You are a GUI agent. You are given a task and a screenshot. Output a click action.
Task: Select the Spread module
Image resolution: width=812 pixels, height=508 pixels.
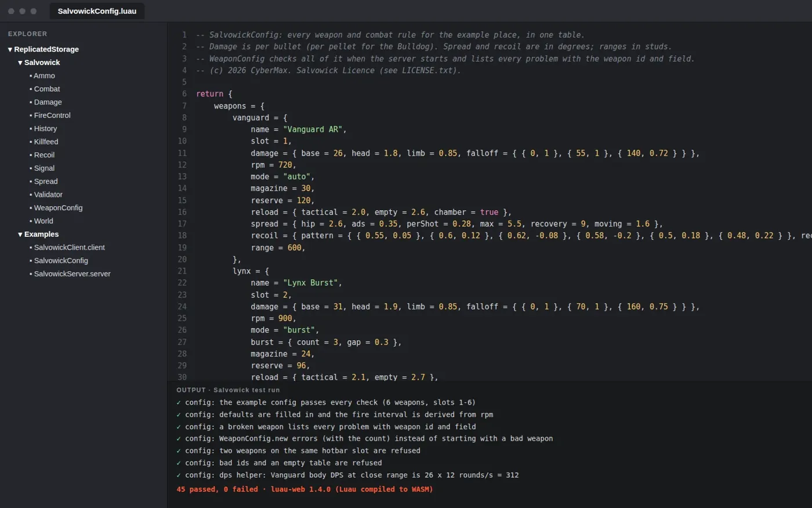46,182
